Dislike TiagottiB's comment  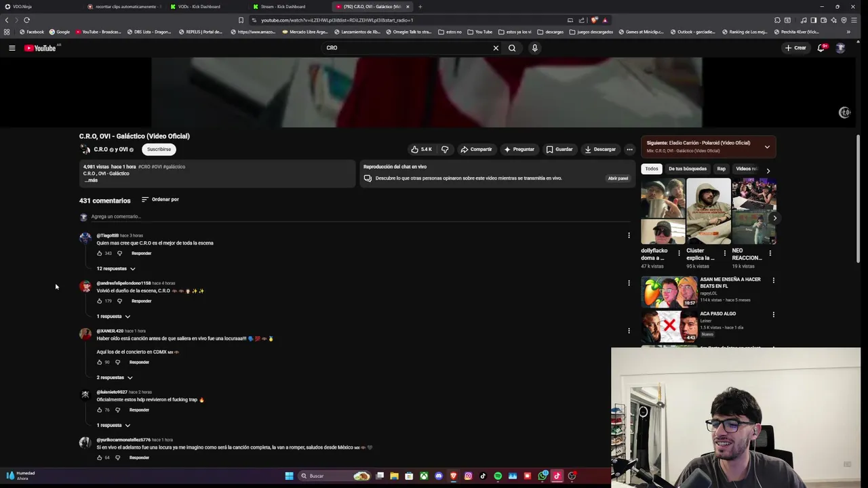(119, 253)
